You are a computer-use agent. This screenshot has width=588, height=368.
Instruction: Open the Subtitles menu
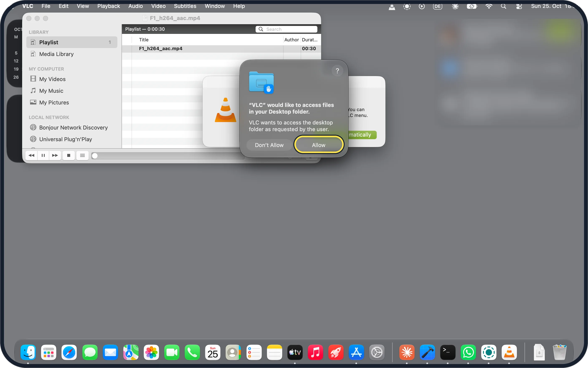click(185, 6)
